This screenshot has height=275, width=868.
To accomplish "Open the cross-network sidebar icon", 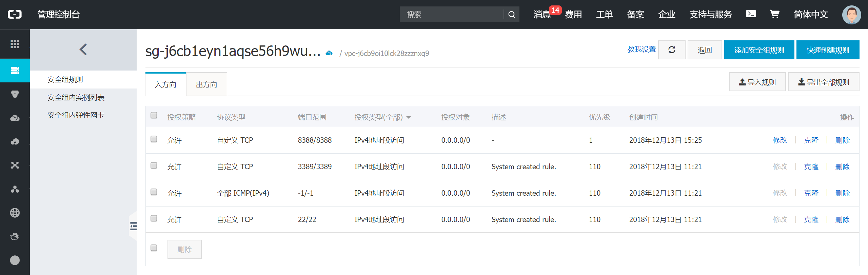I will [15, 165].
